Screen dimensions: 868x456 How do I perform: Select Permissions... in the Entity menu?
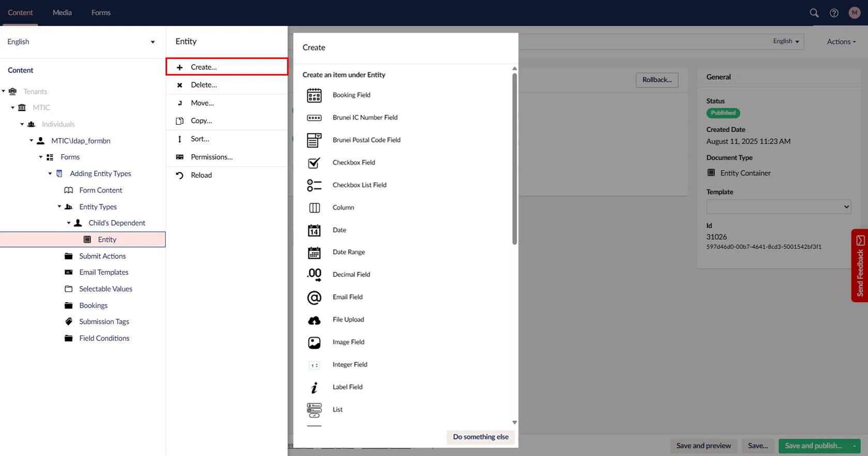[211, 157]
